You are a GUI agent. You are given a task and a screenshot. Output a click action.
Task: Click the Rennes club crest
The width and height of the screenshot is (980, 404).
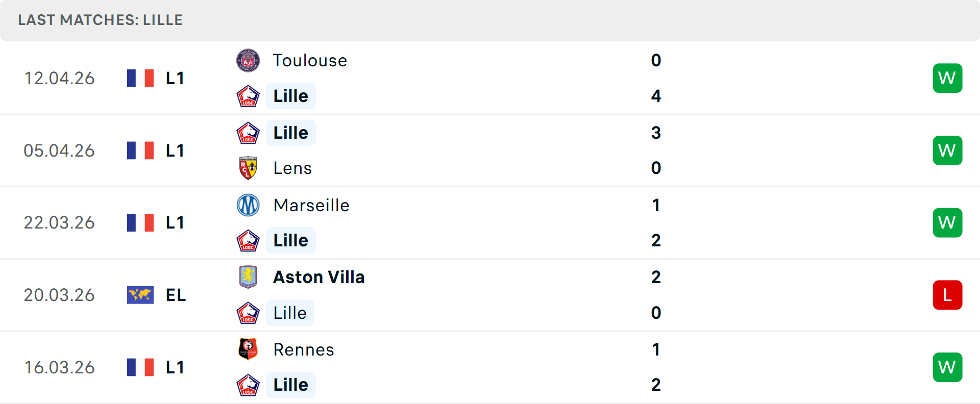(x=248, y=349)
